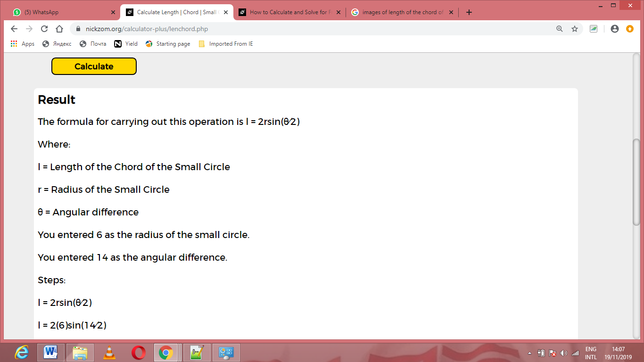Open a new browser tab

click(x=469, y=12)
